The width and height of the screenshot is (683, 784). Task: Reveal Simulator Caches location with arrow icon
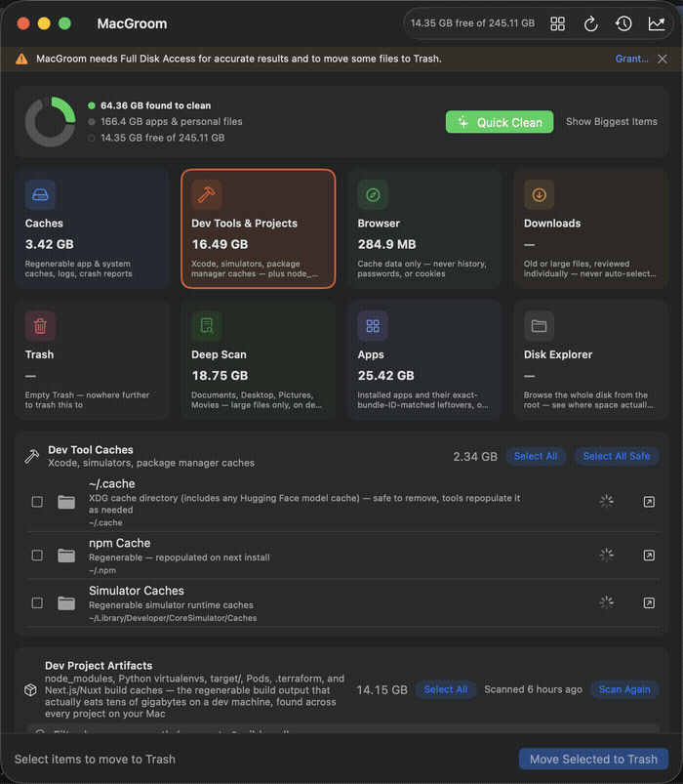pos(649,603)
